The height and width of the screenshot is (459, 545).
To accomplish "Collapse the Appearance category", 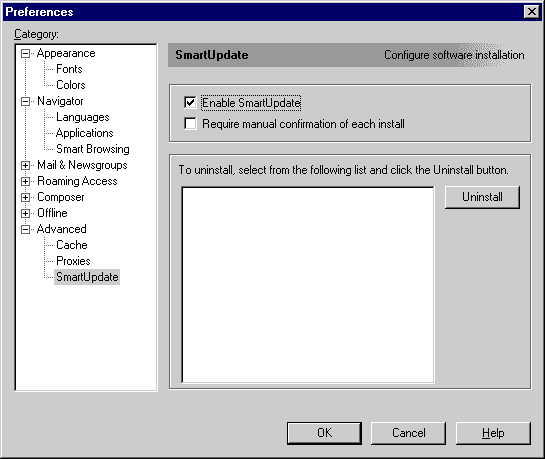I will [x=25, y=54].
